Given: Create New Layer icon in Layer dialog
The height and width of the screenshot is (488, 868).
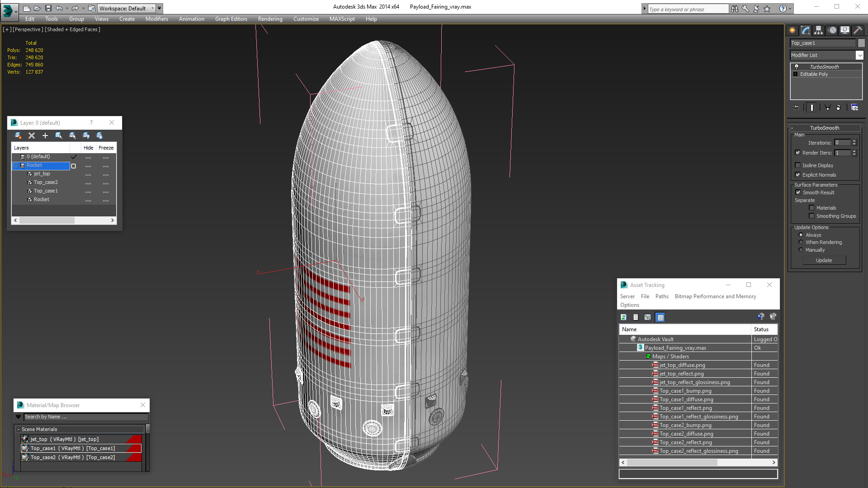Looking at the screenshot, I should coord(18,136).
